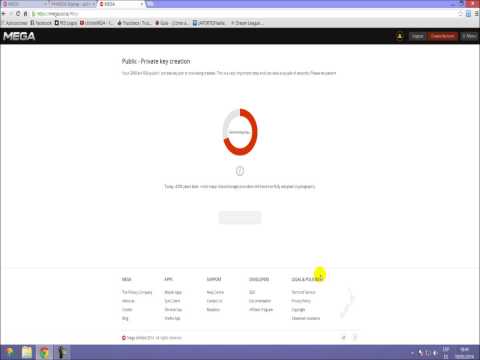Open the Contact Us footer link
480x360 pixels.
pos(214,301)
